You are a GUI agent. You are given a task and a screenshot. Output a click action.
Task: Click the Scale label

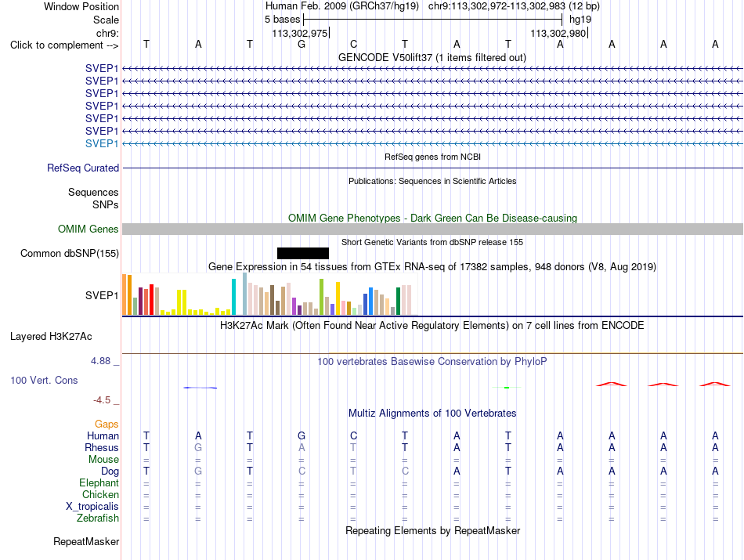[107, 20]
